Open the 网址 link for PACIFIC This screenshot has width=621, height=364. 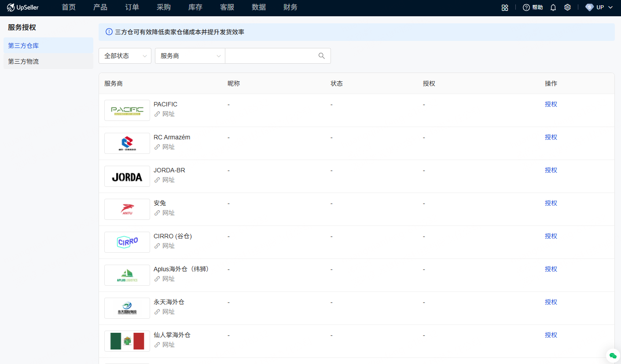[169, 114]
